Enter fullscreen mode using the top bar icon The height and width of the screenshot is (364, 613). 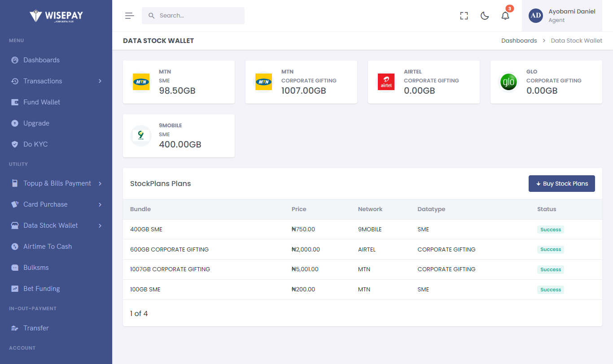click(464, 16)
